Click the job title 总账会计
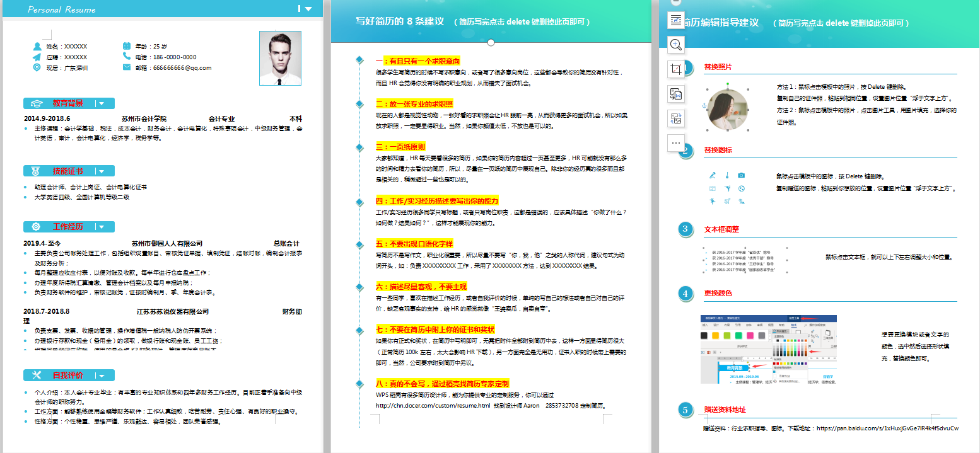Image resolution: width=980 pixels, height=453 pixels. coord(286,243)
